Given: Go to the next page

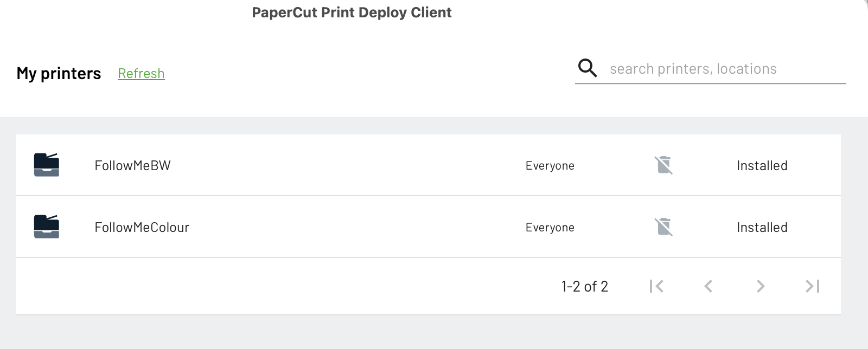Looking at the screenshot, I should 761,286.
